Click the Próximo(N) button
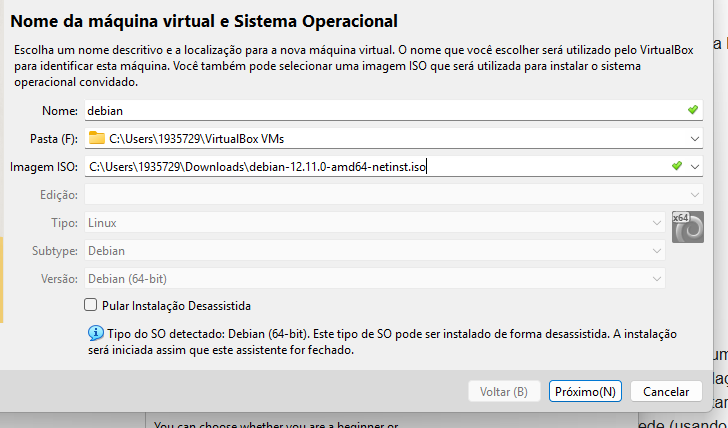 coord(585,391)
